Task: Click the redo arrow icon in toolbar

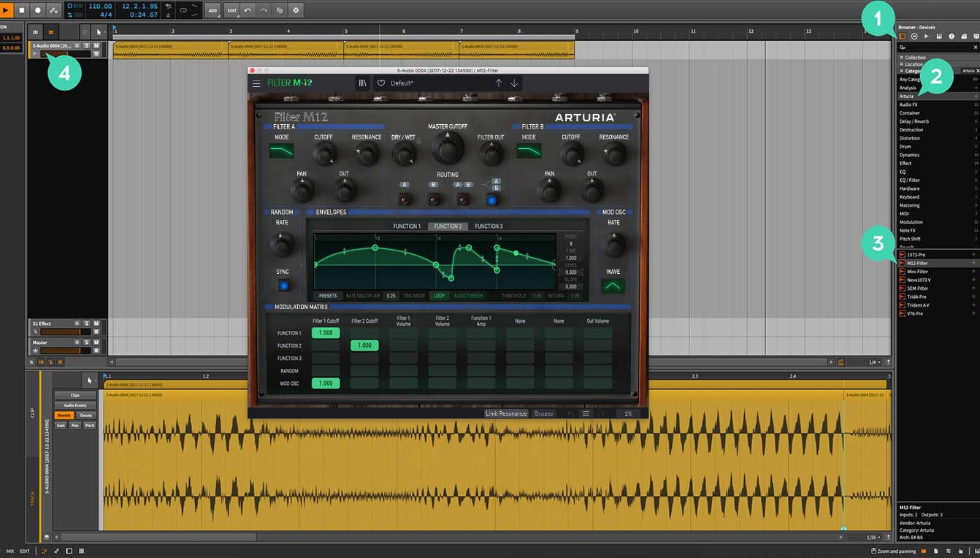Action: click(x=264, y=10)
